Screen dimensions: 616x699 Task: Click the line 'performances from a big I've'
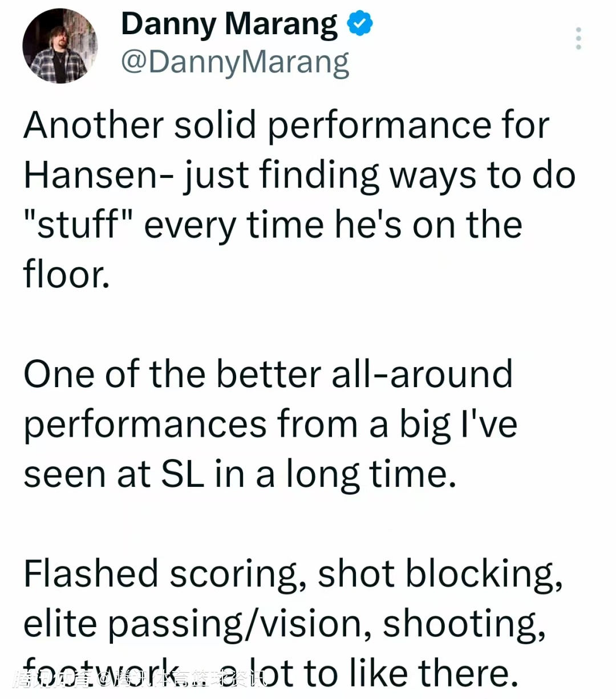click(270, 426)
